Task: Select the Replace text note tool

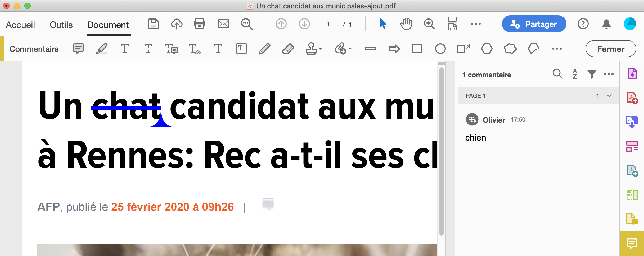Action: pos(172,49)
